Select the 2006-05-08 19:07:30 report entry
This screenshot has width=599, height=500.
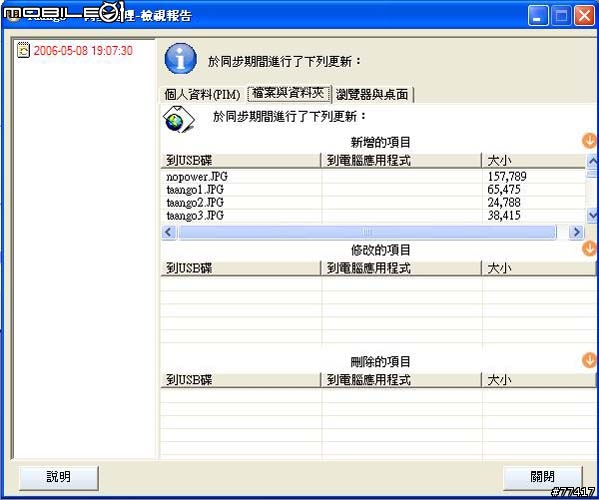pyautogui.click(x=83, y=51)
